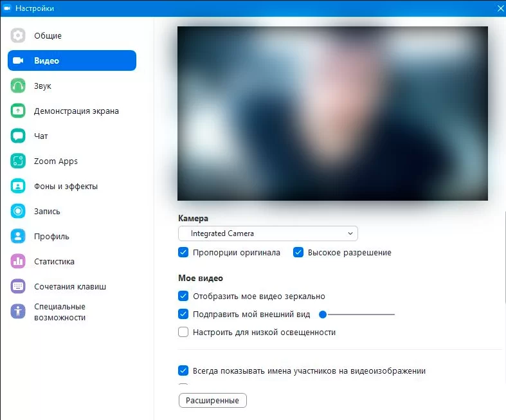Click the accessibility icon for Специальные возможности

(x=18, y=311)
